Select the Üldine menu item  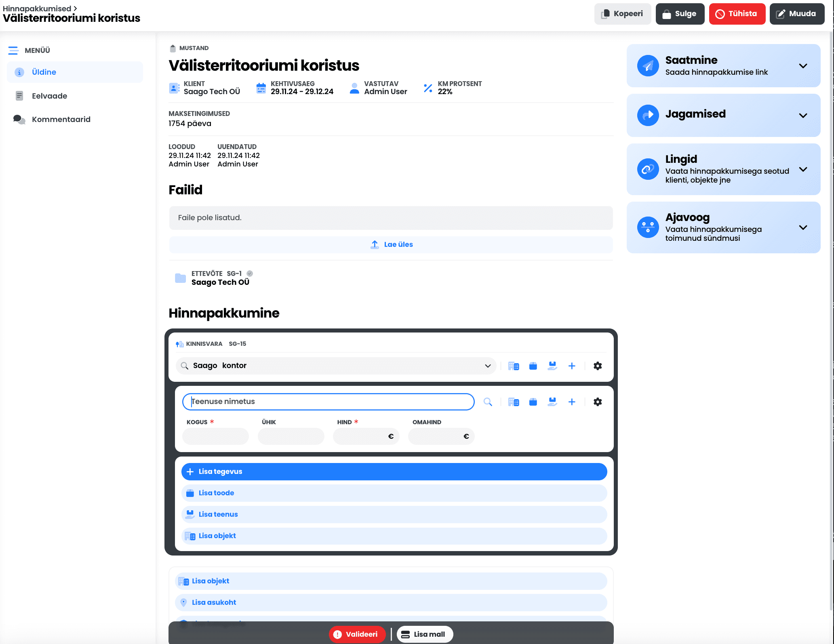pyautogui.click(x=75, y=72)
